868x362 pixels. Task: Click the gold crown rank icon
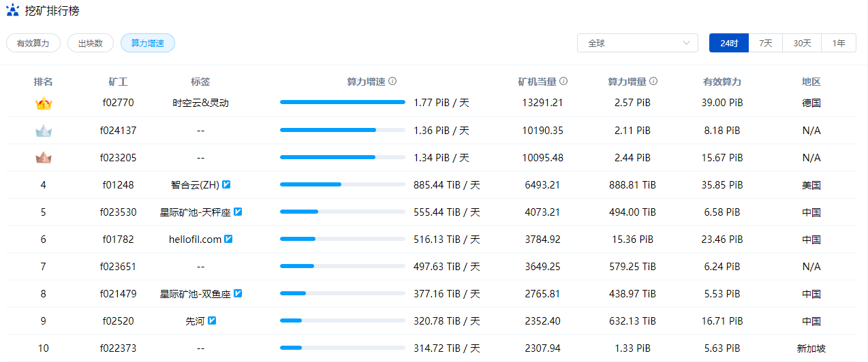[x=44, y=103]
